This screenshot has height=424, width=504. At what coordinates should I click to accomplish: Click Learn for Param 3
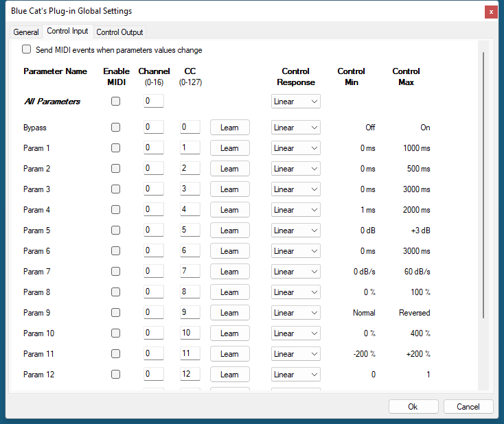pyautogui.click(x=230, y=189)
